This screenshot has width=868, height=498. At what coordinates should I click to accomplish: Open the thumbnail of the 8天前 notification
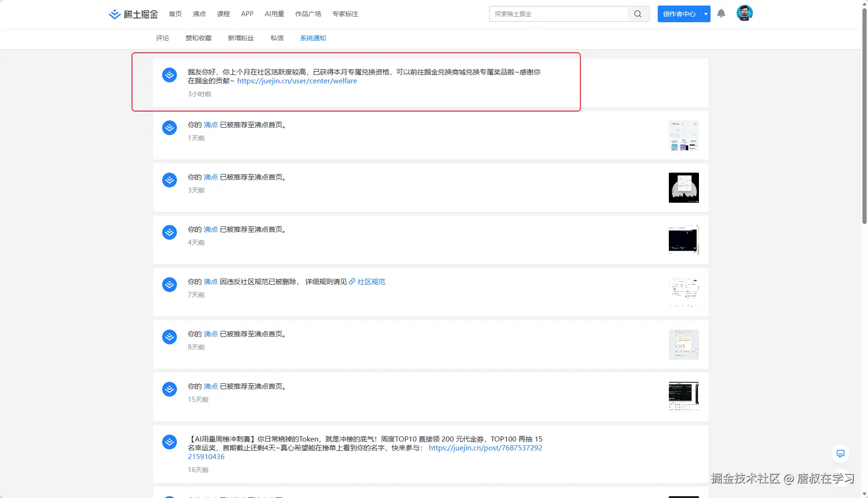tap(684, 345)
